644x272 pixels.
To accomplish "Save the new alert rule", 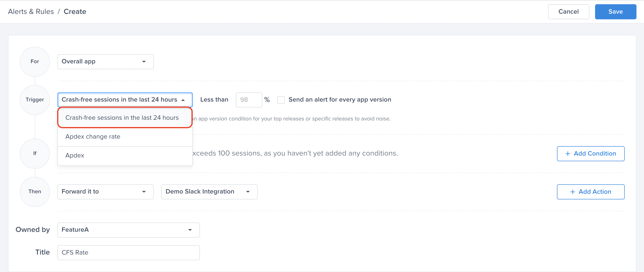I will [615, 12].
